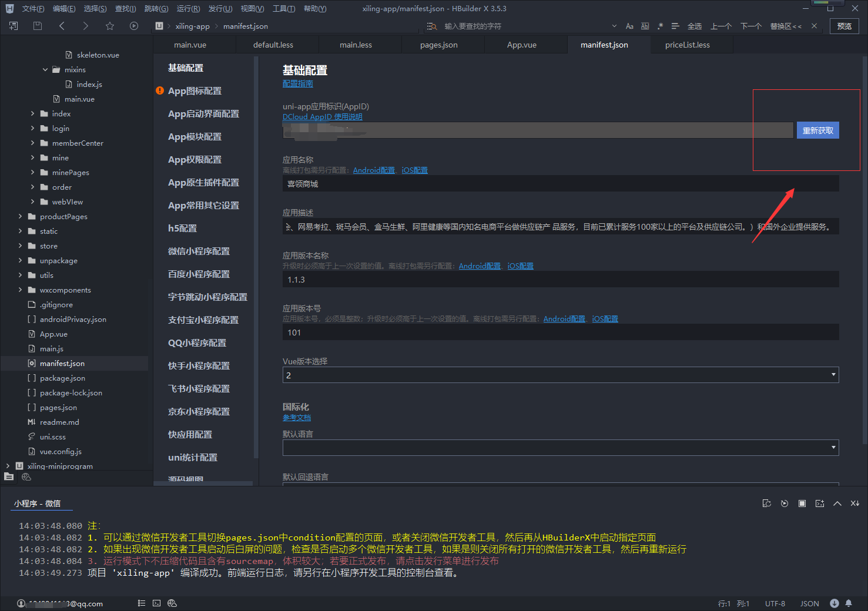868x611 pixels.
Task: Expand the productPages folder
Action: (21, 217)
